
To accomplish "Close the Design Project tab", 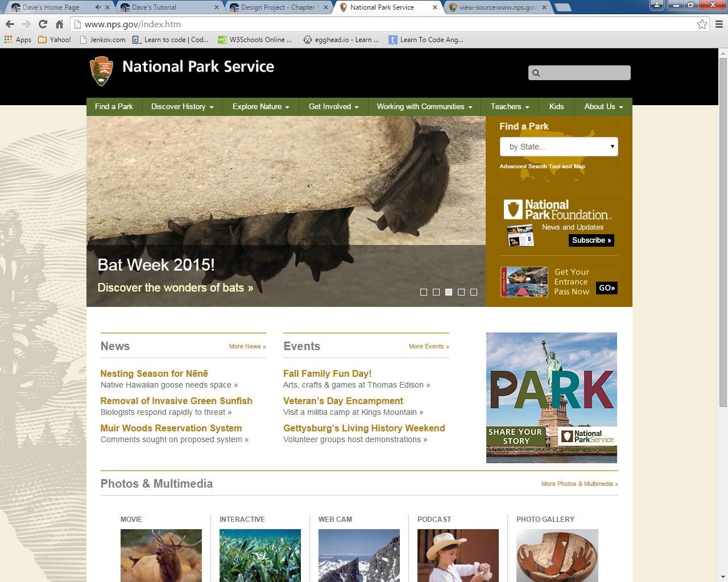I will point(326,7).
